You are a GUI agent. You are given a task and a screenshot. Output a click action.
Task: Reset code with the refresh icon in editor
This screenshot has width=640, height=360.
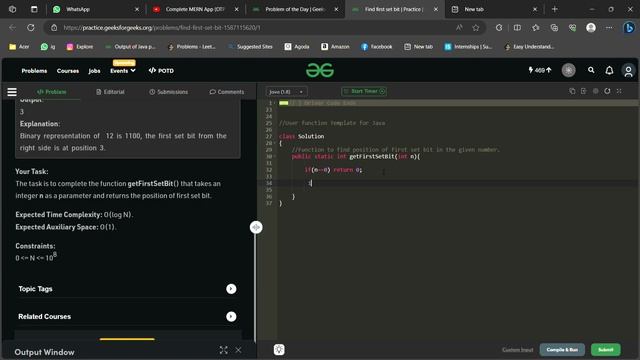(607, 91)
